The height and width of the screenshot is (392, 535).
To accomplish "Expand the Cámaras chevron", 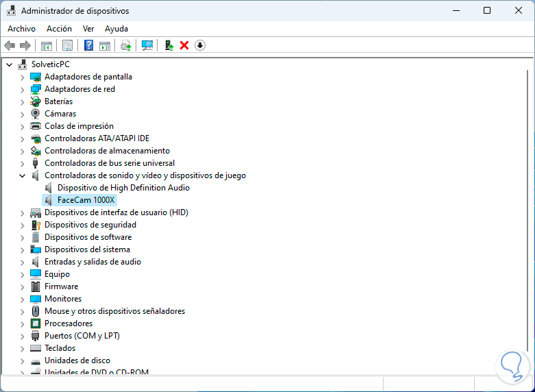I will (22, 114).
